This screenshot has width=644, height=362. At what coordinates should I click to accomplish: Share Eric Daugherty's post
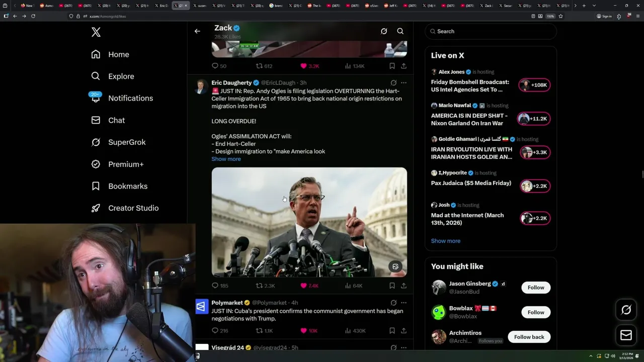404,286
